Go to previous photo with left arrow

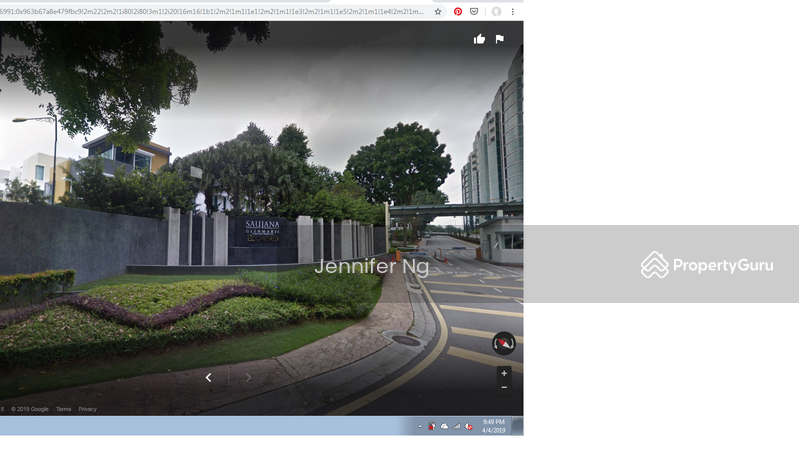pos(208,377)
